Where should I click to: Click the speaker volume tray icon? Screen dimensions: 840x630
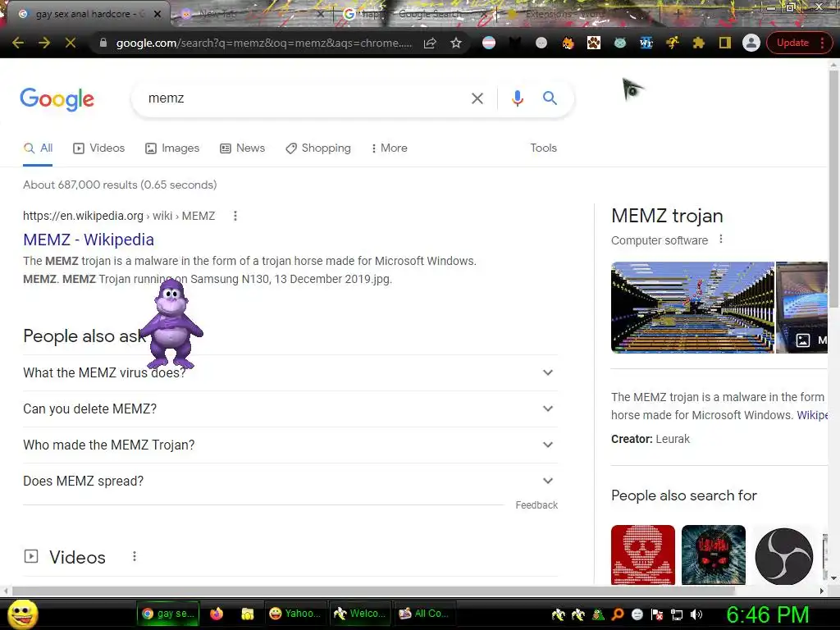point(696,614)
